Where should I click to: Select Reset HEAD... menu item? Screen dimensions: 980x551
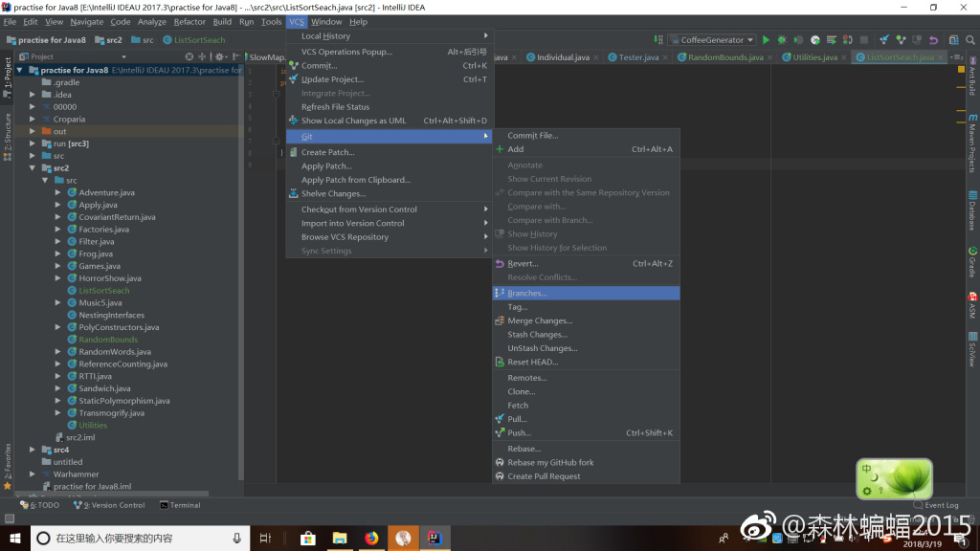[587, 362]
